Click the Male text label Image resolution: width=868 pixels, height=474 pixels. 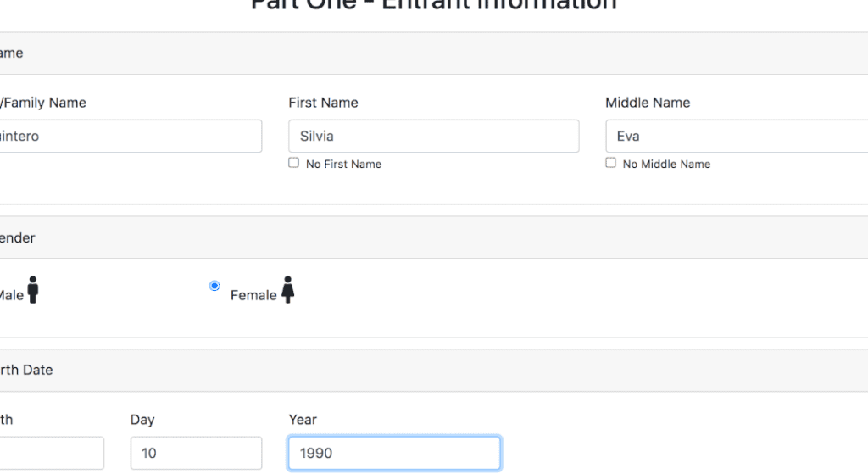tap(11, 295)
